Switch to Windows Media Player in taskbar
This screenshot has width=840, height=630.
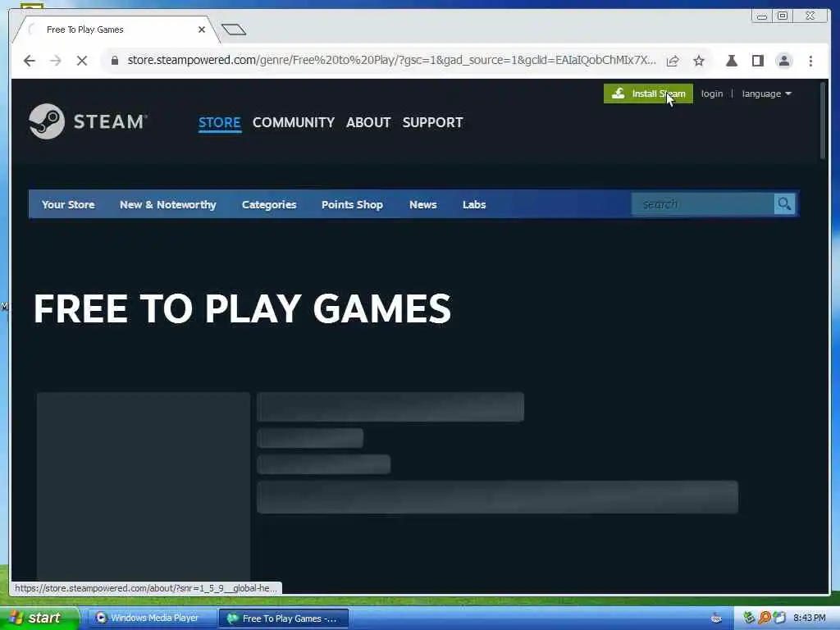pyautogui.click(x=152, y=619)
